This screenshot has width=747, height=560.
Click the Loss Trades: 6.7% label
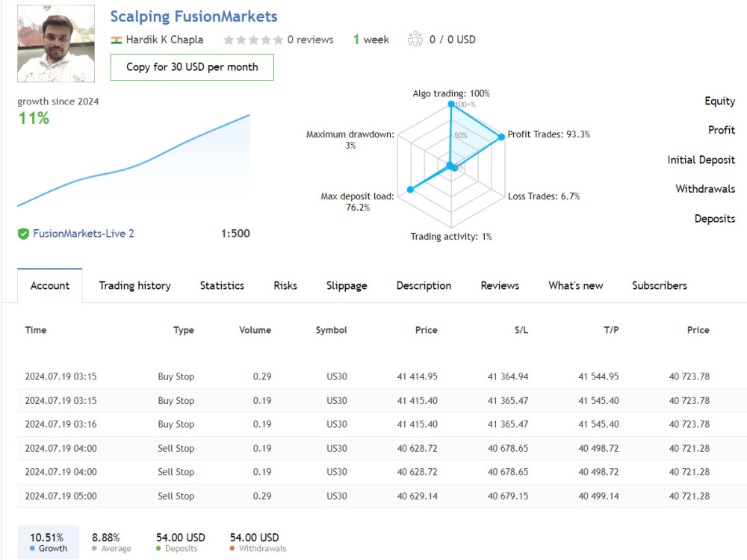click(x=544, y=196)
